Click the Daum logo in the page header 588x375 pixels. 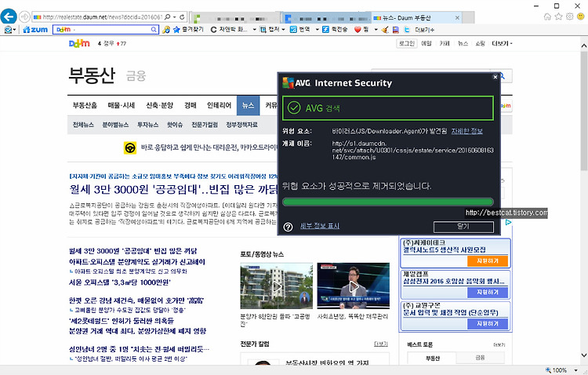(79, 43)
